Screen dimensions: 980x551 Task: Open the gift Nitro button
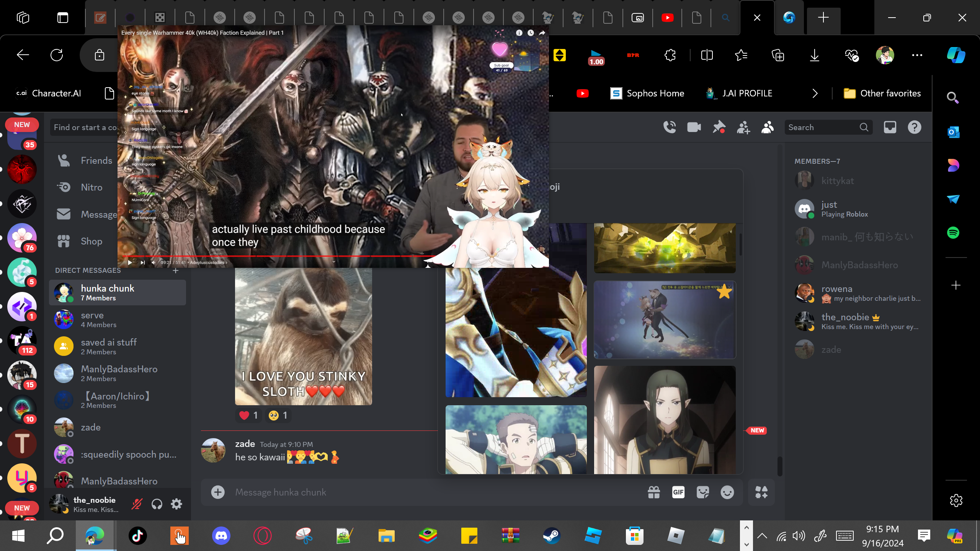tap(654, 492)
